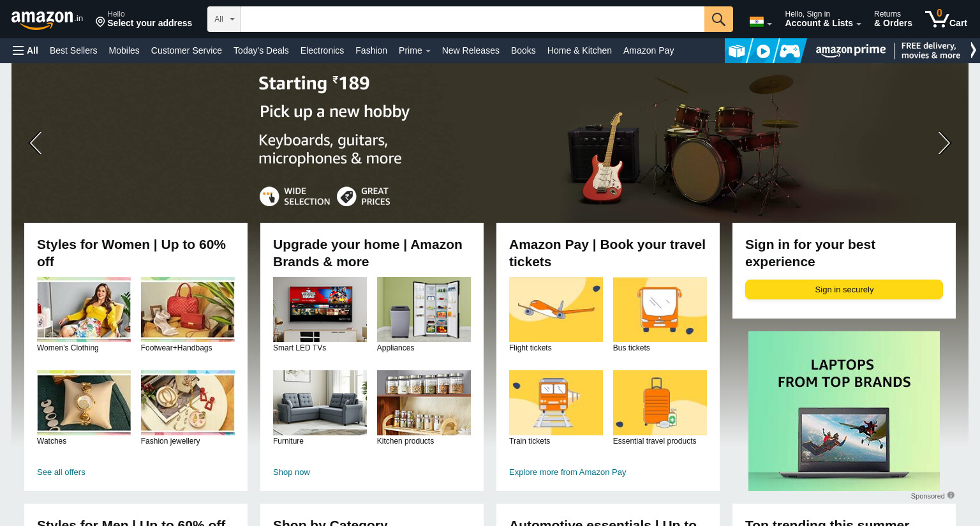Image resolution: width=980 pixels, height=526 pixels.
Task: Advance to the next banner slide arrow
Action: pos(944,143)
